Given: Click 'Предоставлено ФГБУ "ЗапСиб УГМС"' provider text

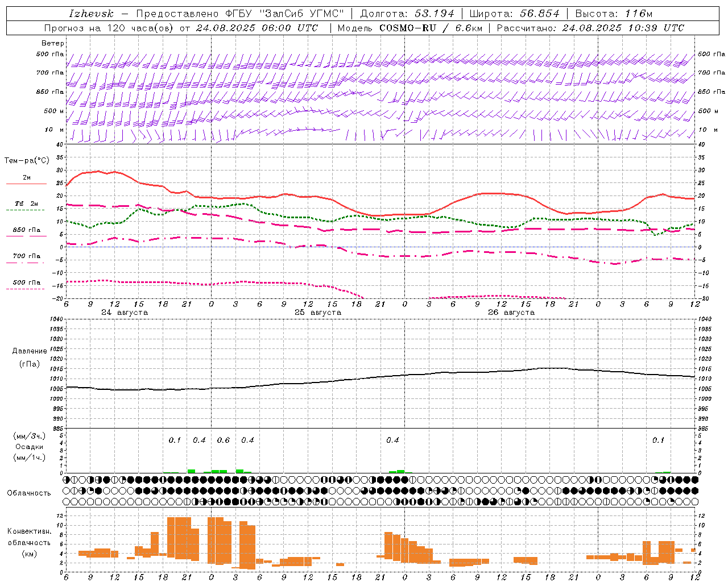Looking at the screenshot, I should tap(241, 14).
